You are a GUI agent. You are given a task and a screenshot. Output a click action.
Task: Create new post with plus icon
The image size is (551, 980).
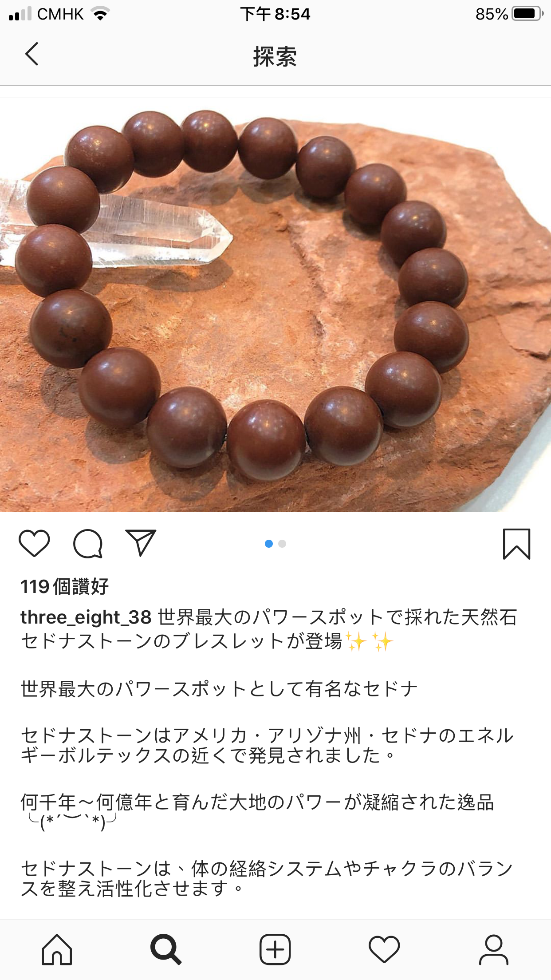click(x=275, y=950)
